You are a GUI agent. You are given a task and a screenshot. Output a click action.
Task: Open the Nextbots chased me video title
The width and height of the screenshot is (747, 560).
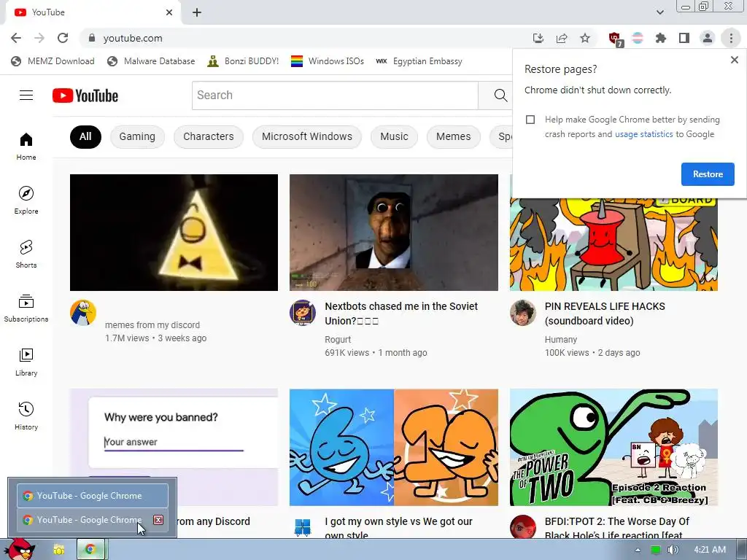401,314
